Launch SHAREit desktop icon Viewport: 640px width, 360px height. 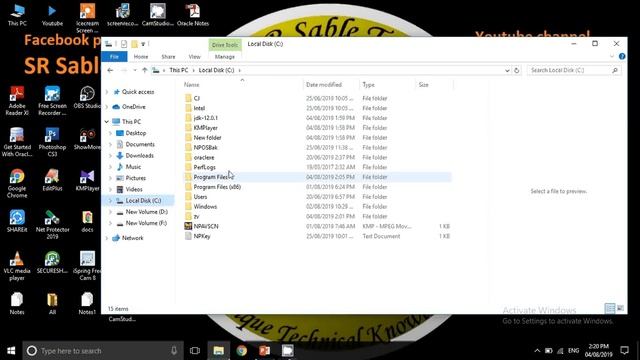tap(17, 222)
